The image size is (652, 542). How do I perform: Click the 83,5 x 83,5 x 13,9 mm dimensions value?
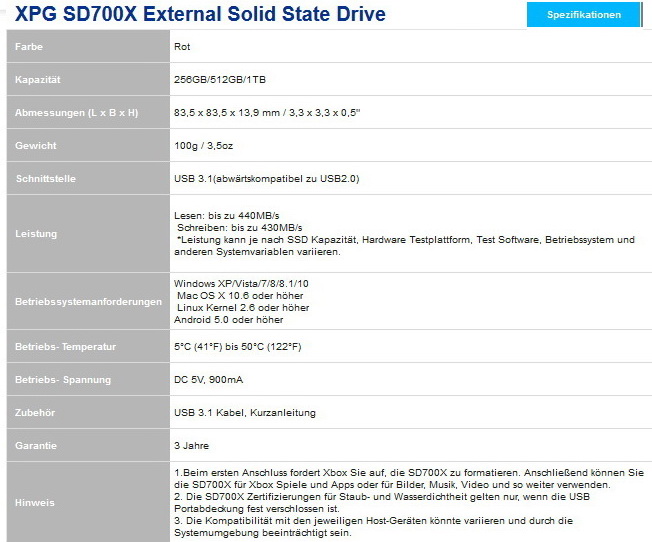(x=267, y=112)
